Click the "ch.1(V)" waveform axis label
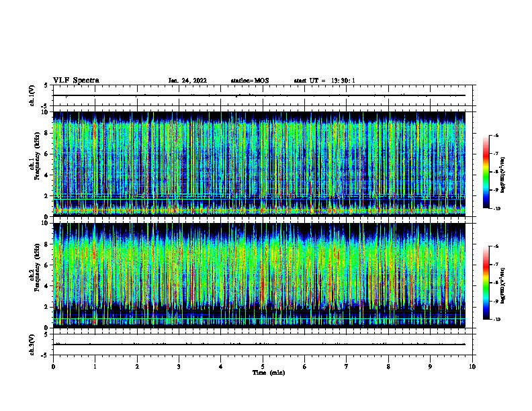Screen dimensions: 532x411 point(32,95)
